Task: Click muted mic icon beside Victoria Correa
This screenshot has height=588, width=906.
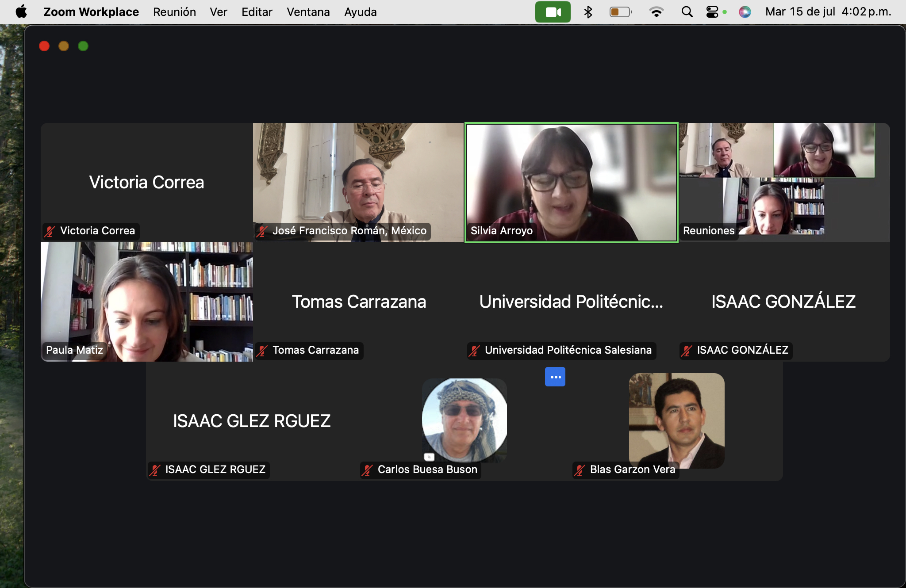Action: [x=50, y=231]
